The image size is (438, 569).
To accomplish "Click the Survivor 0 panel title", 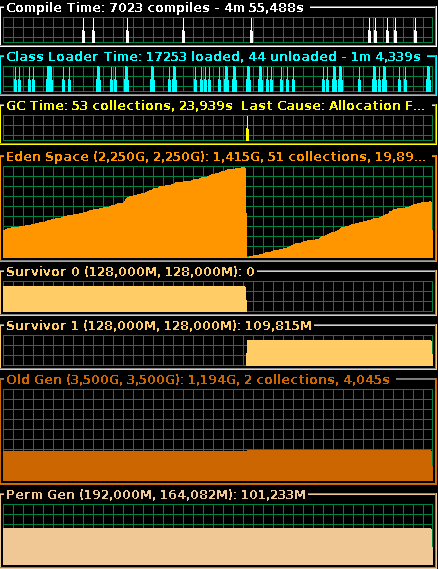I will [x=130, y=272].
